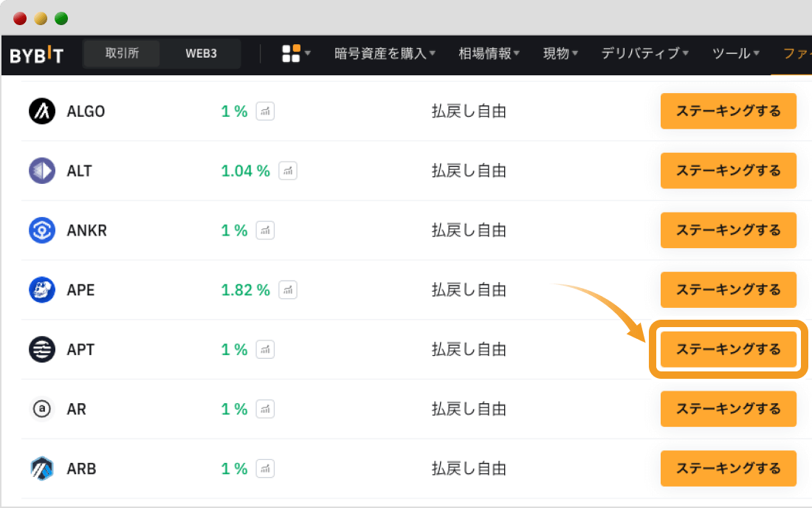This screenshot has width=812, height=508.
Task: Open APY chart icon next to APE 1.82%
Action: click(288, 290)
